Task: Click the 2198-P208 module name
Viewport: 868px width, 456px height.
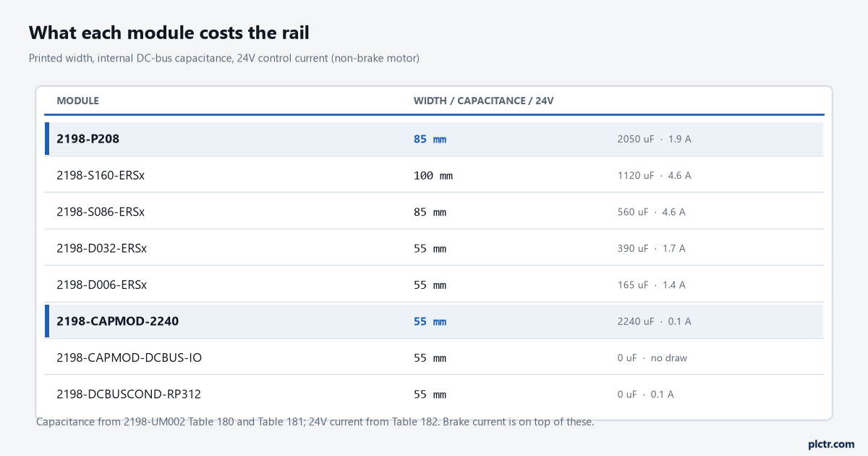Action: tap(88, 139)
